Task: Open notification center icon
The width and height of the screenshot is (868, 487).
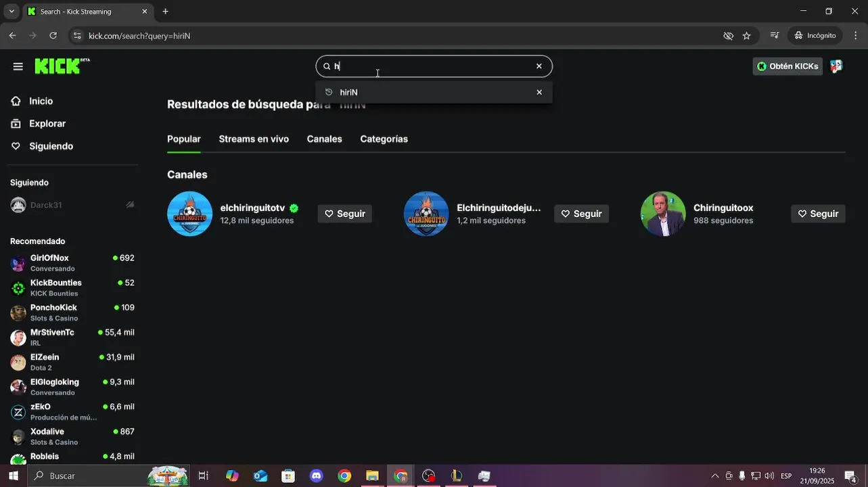Action: [x=851, y=476]
